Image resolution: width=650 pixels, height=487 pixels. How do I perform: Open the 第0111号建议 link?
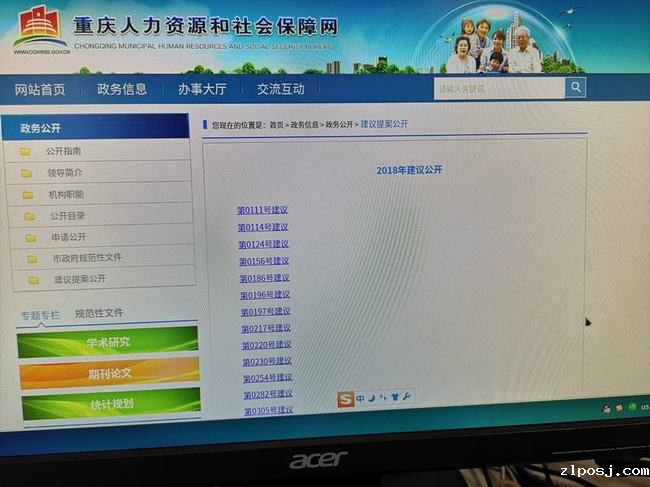point(262,210)
